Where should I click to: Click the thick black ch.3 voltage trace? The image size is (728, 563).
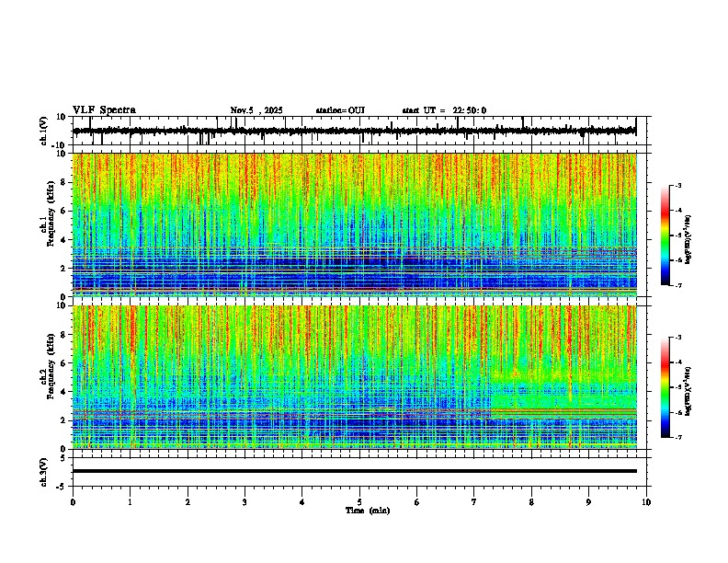point(354,471)
